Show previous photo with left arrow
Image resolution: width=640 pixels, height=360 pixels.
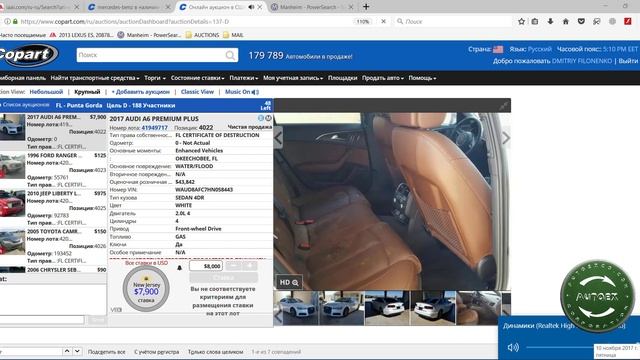(x=278, y=138)
